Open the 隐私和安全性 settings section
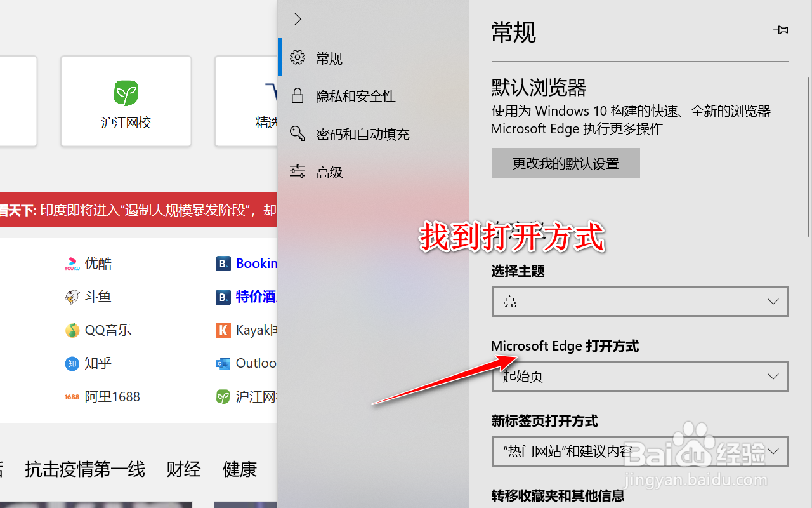This screenshot has width=812, height=508. pos(374,96)
